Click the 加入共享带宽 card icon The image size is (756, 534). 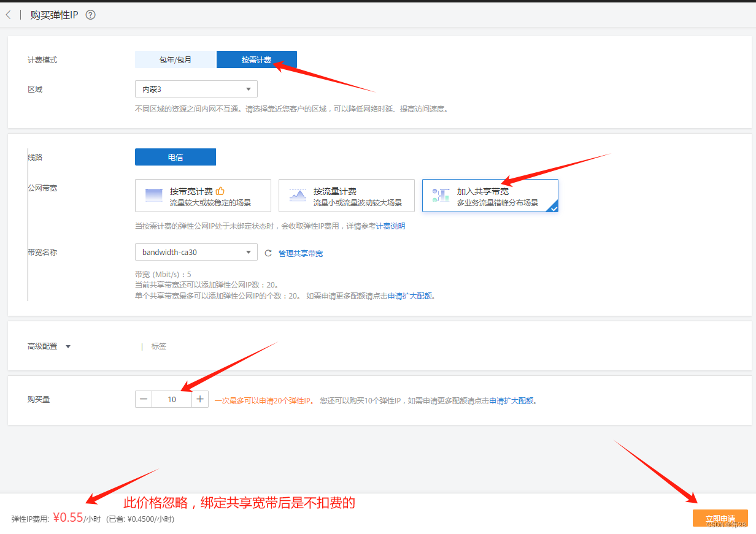(440, 195)
